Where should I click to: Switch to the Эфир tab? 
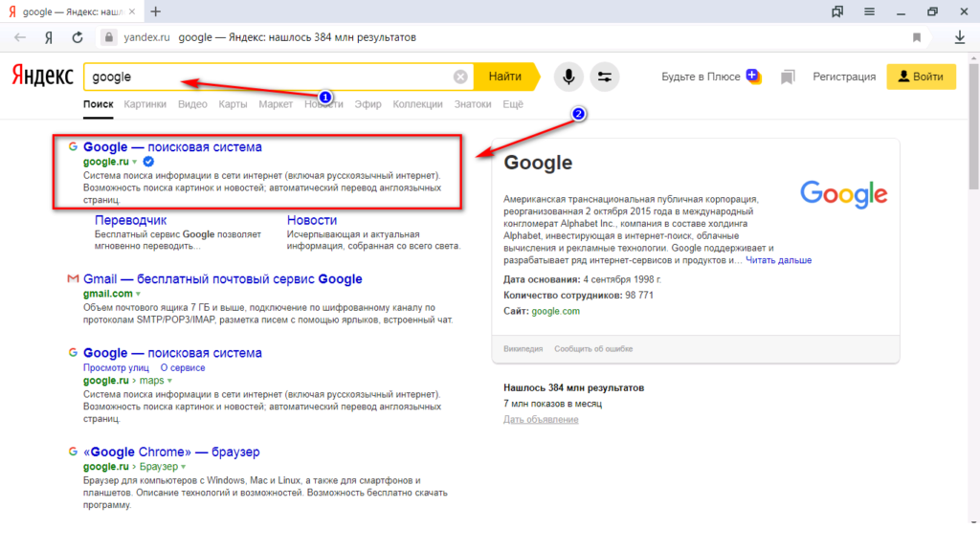(367, 104)
